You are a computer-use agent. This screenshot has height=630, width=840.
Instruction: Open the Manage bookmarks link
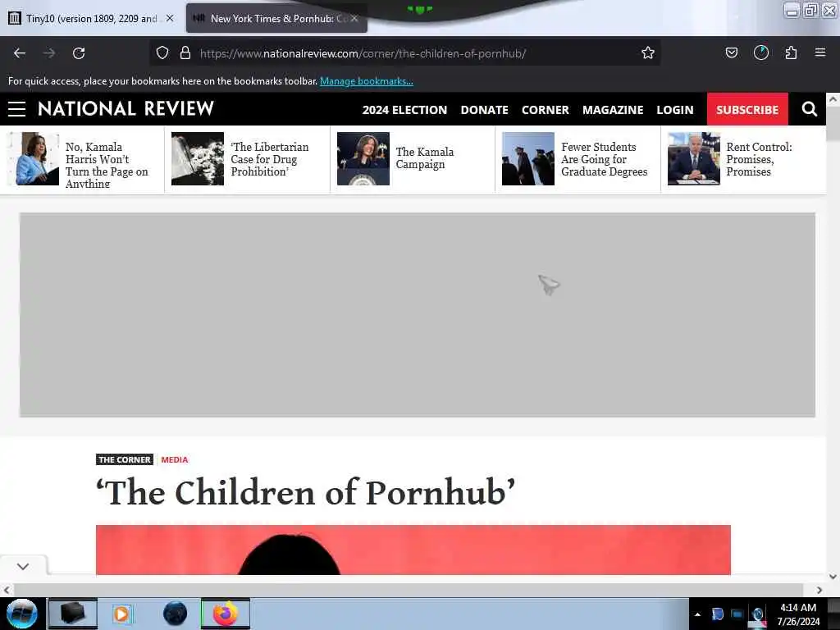(367, 81)
